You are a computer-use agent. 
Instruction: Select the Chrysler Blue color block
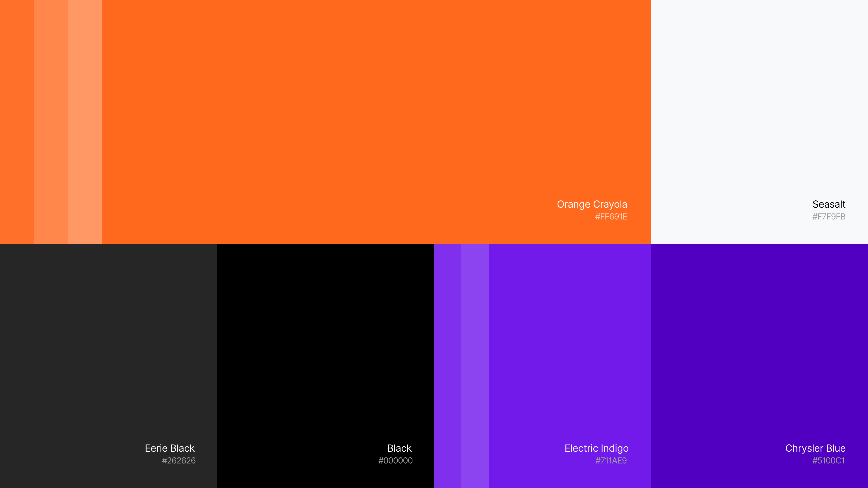pos(759,354)
